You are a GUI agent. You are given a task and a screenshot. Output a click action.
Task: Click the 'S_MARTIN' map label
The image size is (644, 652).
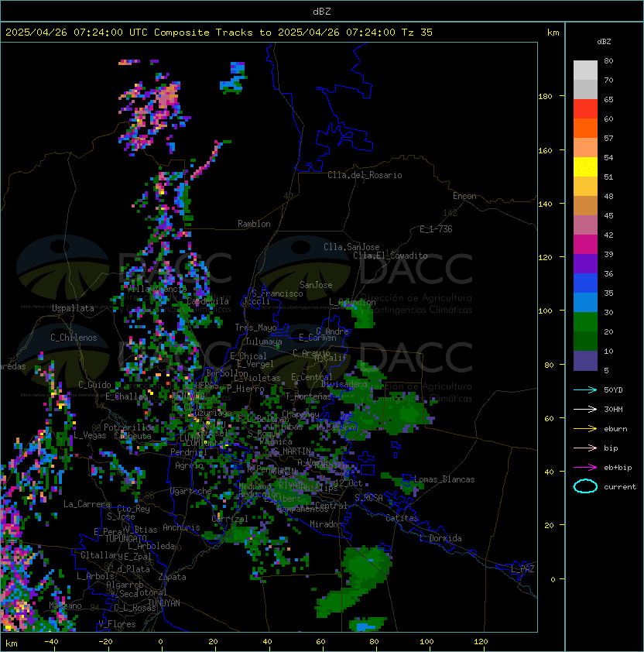292,451
